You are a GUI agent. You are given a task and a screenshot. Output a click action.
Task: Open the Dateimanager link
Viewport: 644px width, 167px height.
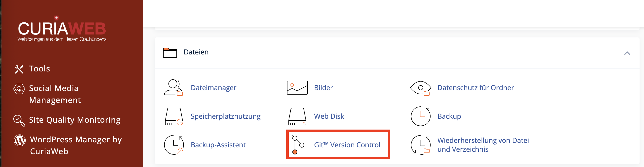coord(213,88)
